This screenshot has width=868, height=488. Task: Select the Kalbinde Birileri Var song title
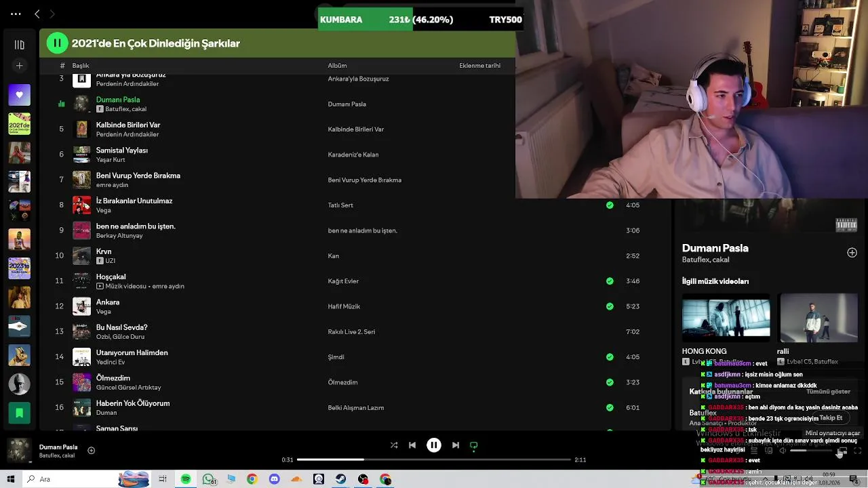point(128,125)
